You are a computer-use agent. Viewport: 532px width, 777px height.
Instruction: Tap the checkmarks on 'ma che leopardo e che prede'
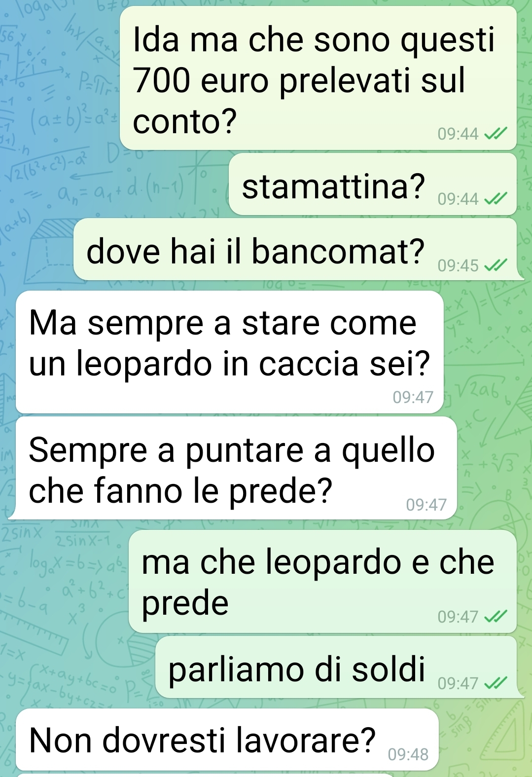click(x=496, y=617)
